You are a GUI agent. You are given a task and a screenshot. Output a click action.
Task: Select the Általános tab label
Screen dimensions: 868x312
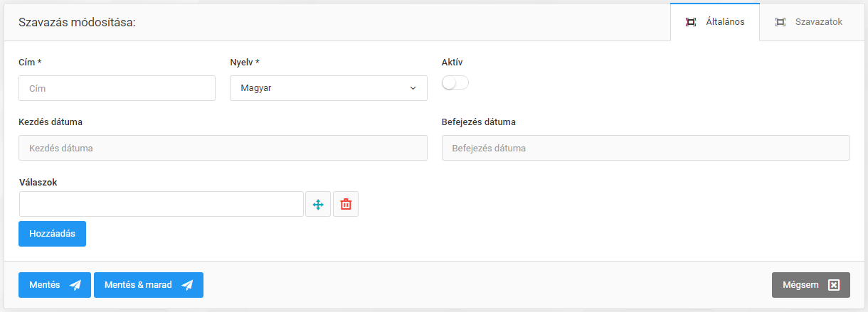point(725,22)
